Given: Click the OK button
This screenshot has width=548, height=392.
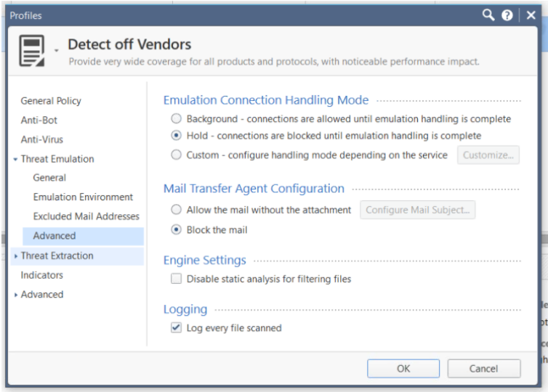Looking at the screenshot, I should [x=403, y=369].
